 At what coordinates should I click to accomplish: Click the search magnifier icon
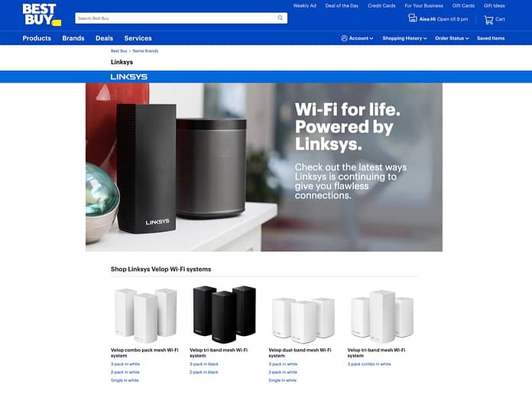(x=281, y=18)
